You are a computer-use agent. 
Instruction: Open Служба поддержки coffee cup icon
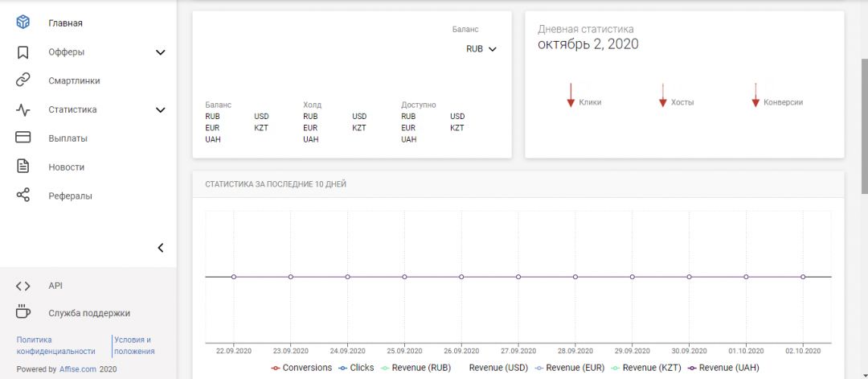pos(23,313)
